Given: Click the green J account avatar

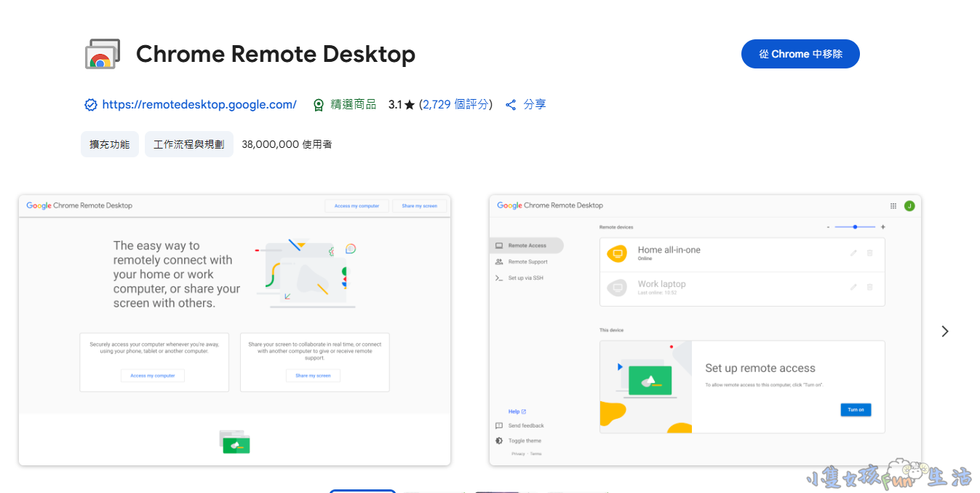Looking at the screenshot, I should point(909,206).
